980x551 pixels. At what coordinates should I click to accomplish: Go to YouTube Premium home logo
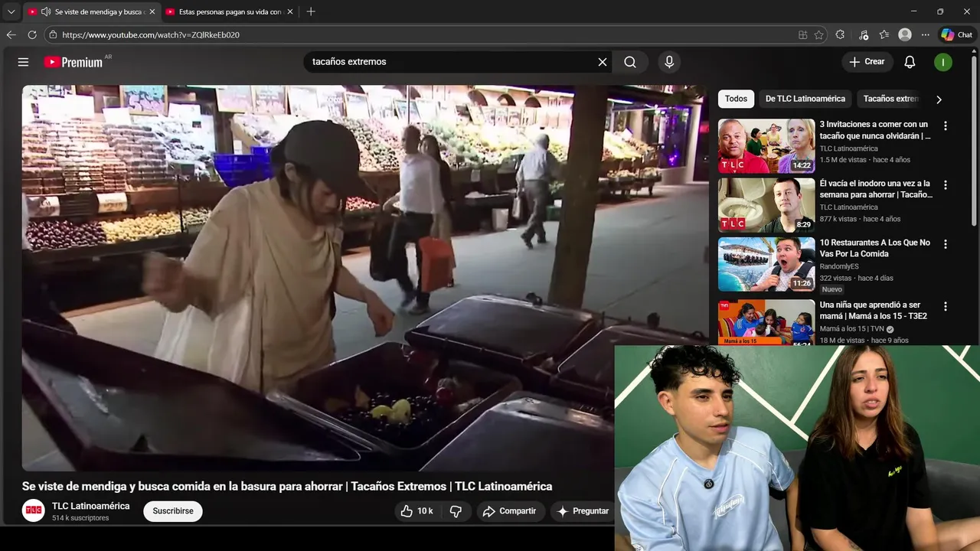[75, 62]
